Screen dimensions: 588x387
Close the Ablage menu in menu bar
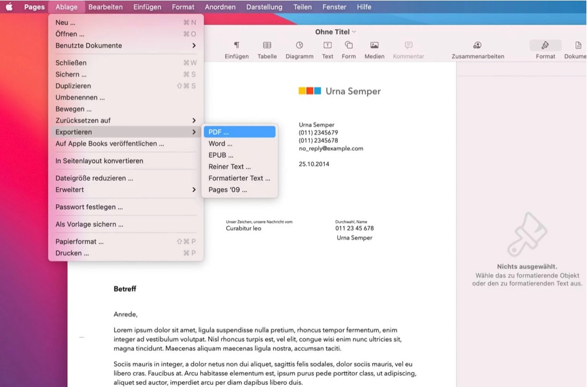coord(66,7)
